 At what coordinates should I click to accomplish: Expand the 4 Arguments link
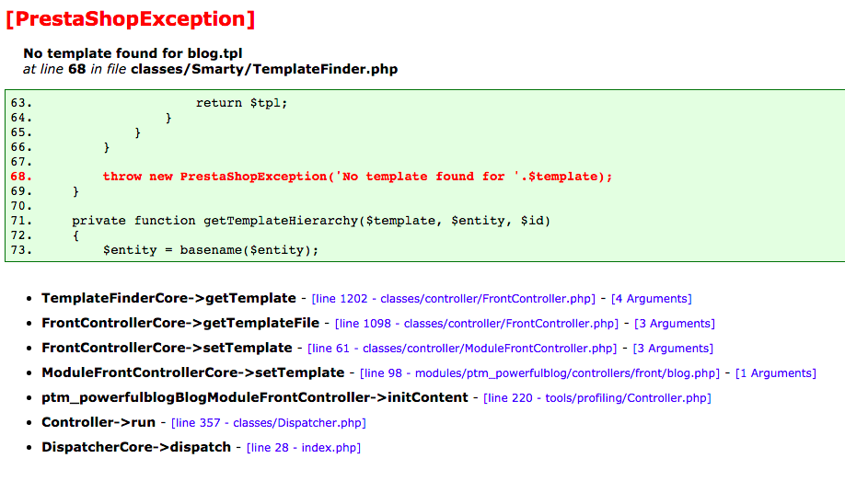point(652,299)
